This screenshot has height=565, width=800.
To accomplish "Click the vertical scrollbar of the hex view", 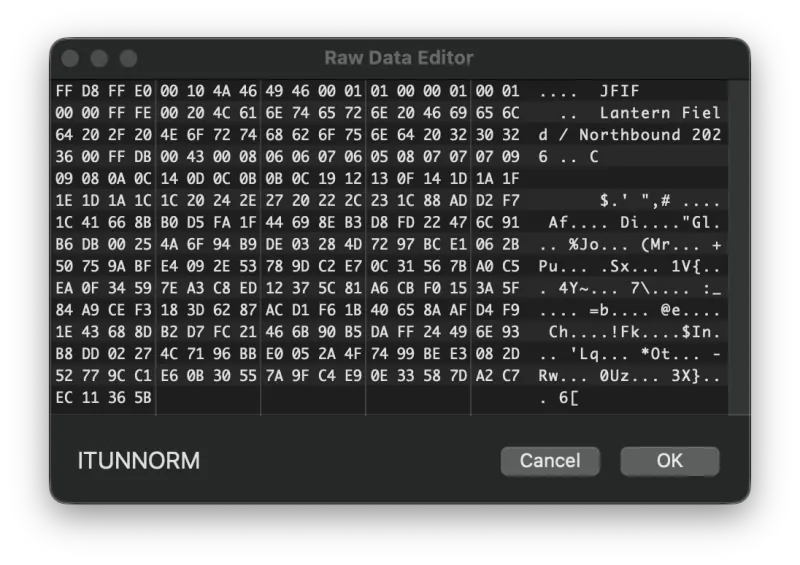I will pyautogui.click(x=738, y=247).
